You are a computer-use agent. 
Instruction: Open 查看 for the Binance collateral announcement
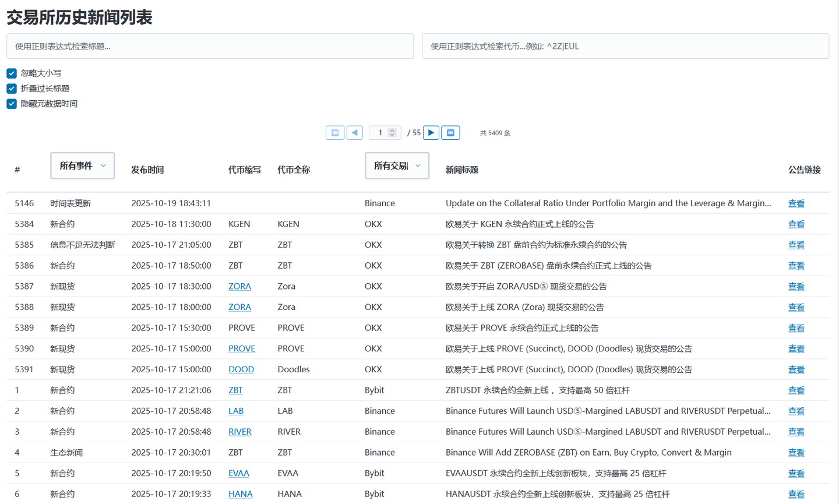pos(796,203)
